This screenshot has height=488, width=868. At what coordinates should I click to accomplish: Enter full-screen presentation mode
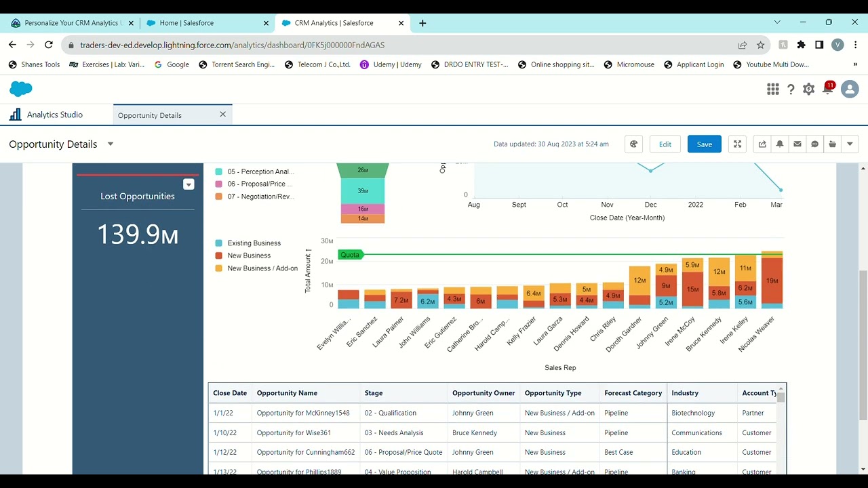click(737, 144)
